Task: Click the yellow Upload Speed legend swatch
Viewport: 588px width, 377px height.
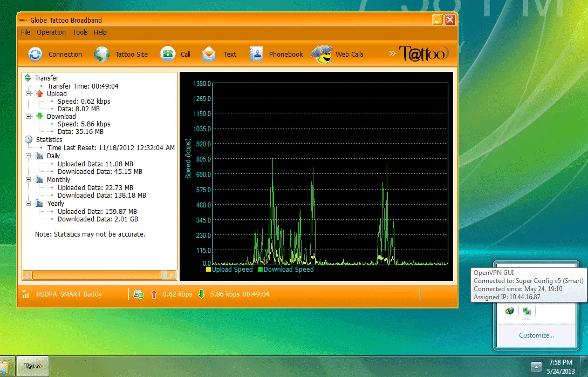Action: [x=208, y=269]
